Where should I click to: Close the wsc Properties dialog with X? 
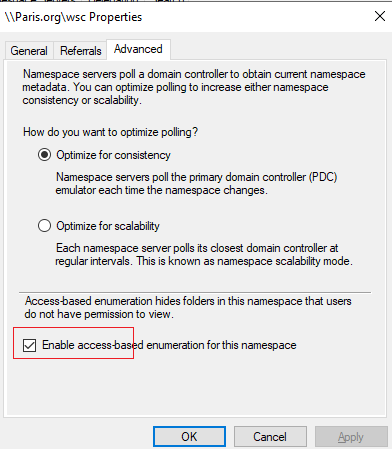380,16
